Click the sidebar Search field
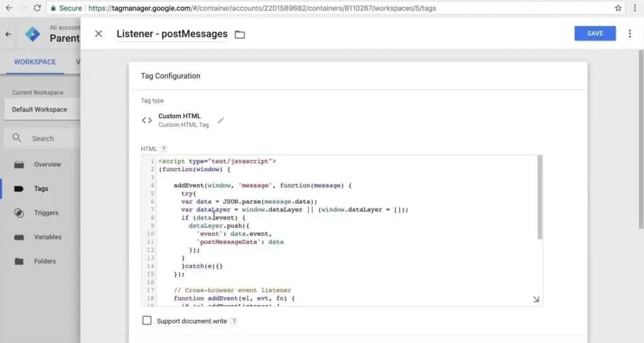644x343 pixels. [40, 138]
